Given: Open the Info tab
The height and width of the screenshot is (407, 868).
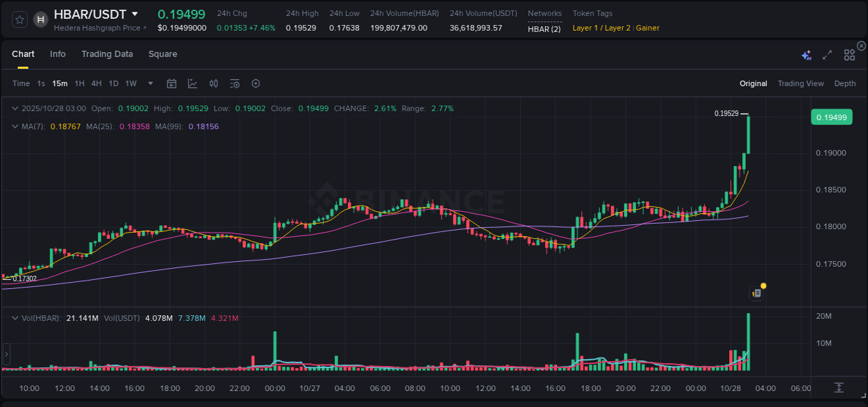Looking at the screenshot, I should [x=58, y=54].
